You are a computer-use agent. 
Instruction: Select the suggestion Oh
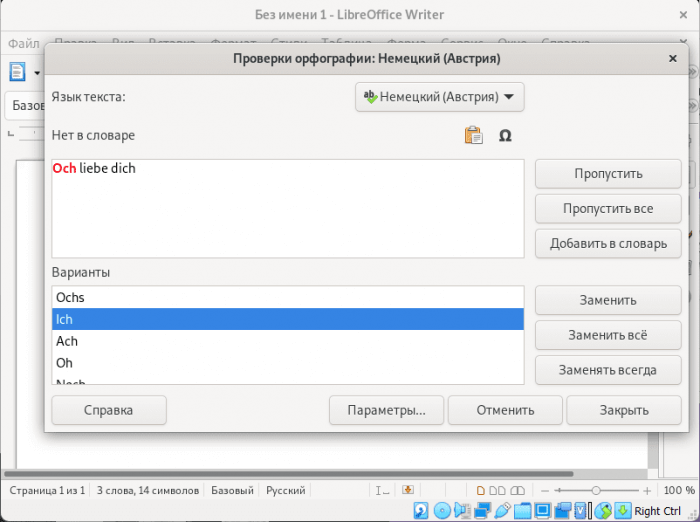(x=288, y=363)
